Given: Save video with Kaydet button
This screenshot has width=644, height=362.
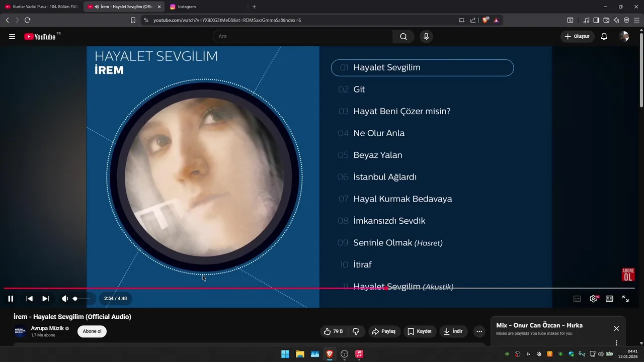Looking at the screenshot, I should [420, 331].
